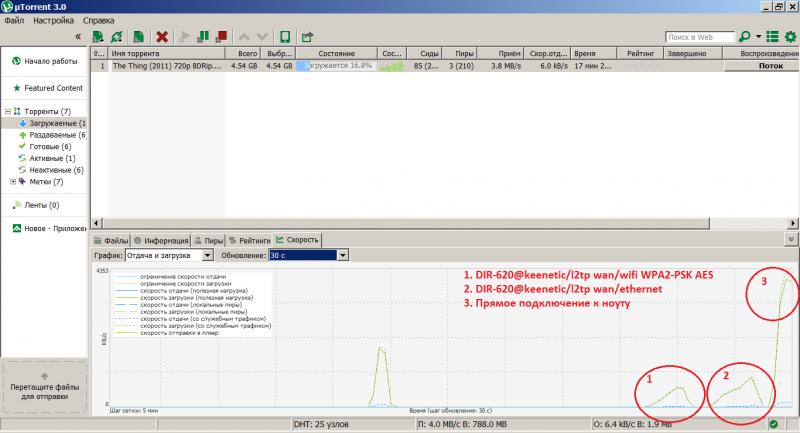Sort by Пиры column header

point(459,53)
